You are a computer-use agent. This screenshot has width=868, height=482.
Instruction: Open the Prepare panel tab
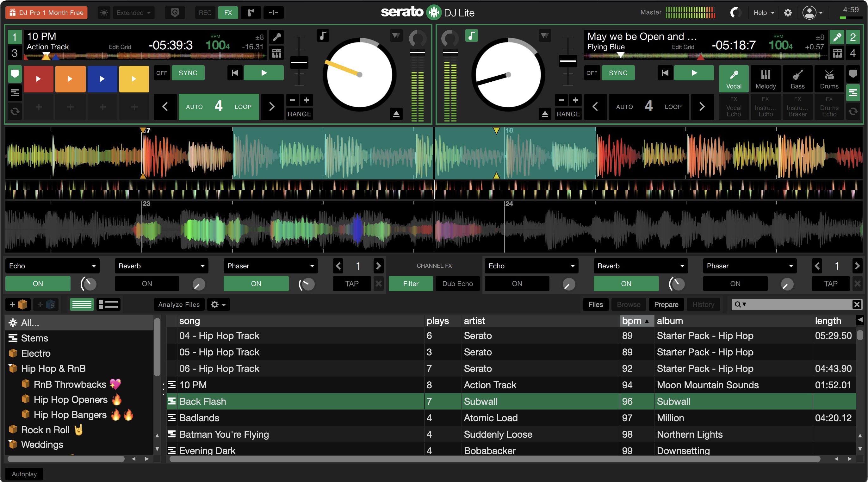click(666, 305)
